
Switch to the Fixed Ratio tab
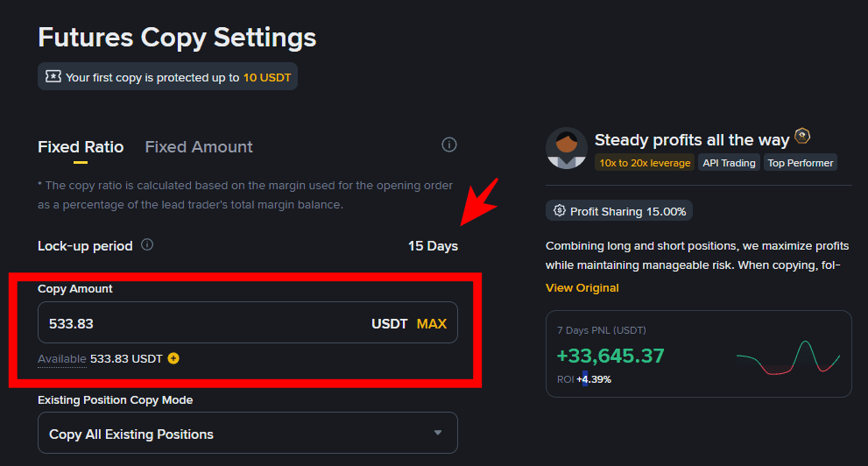click(81, 147)
